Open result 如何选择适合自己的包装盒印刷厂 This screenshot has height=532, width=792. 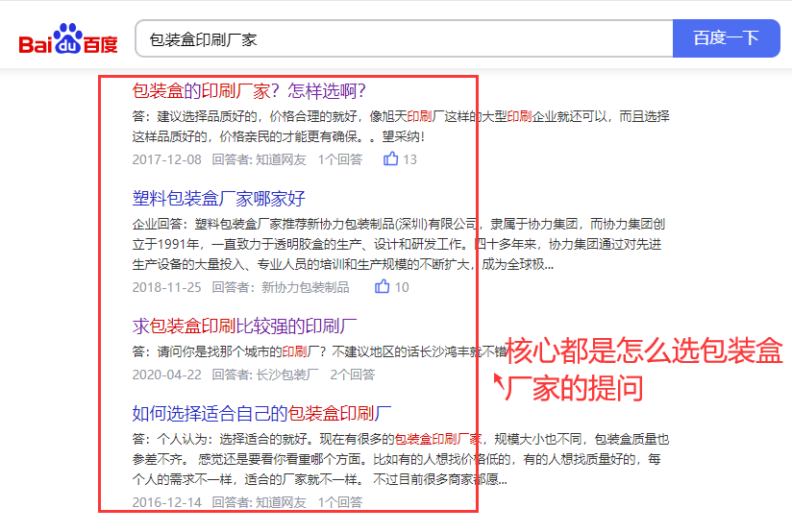tap(261, 414)
